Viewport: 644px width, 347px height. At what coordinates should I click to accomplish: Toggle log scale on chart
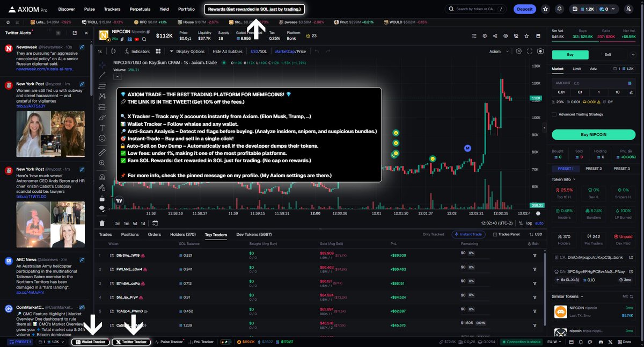pyautogui.click(x=530, y=223)
